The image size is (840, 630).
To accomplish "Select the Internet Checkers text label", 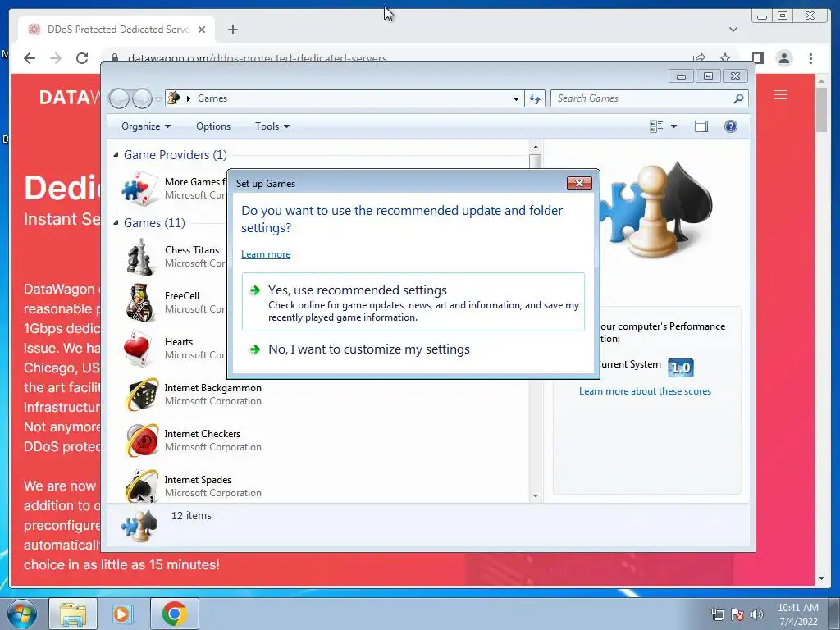I will 202,434.
